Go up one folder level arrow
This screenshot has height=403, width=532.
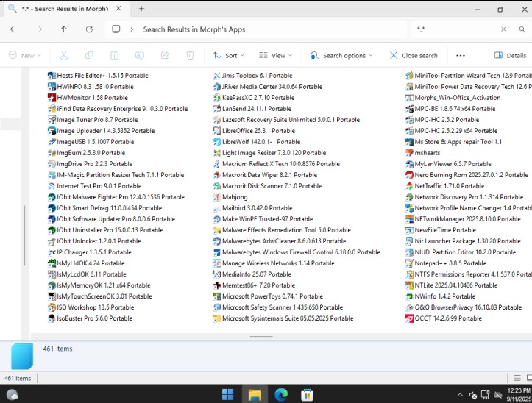click(x=64, y=29)
